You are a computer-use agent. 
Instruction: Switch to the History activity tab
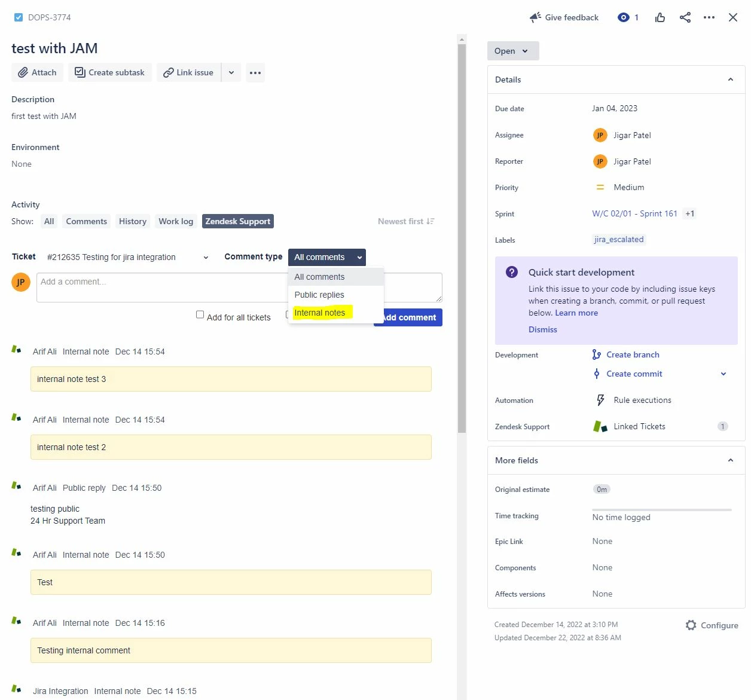coord(133,221)
